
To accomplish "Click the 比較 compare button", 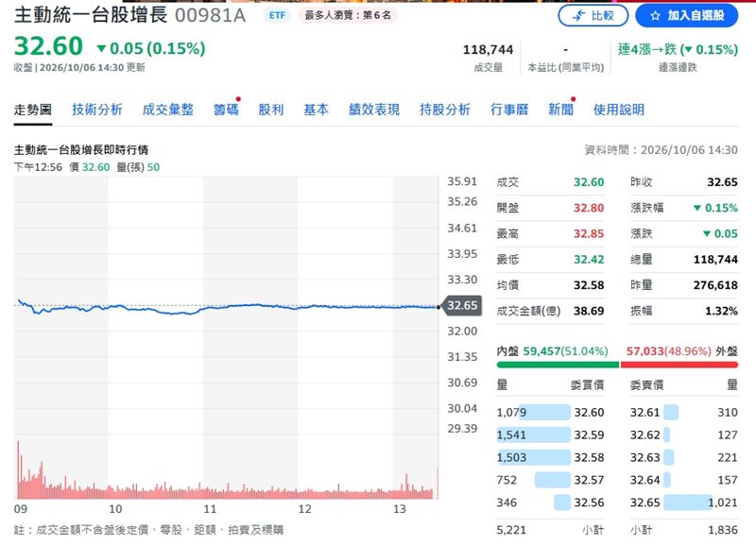I will [x=593, y=16].
